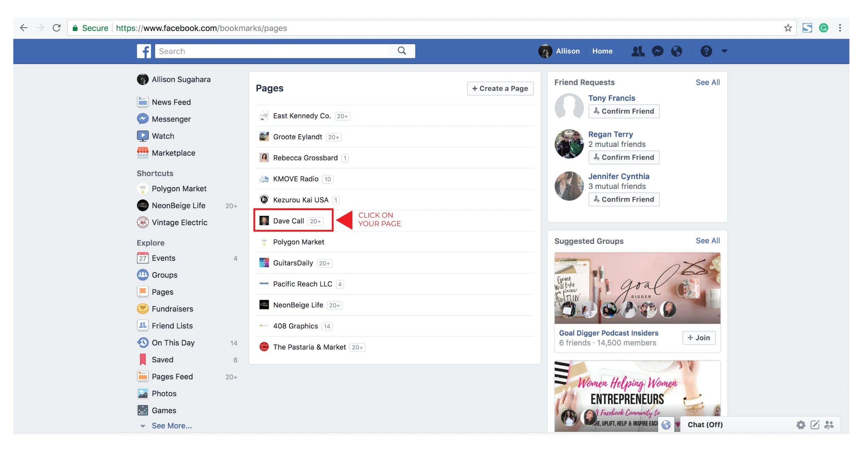Open the Quick Help question mark icon
The width and height of the screenshot is (868, 454).
coord(706,51)
